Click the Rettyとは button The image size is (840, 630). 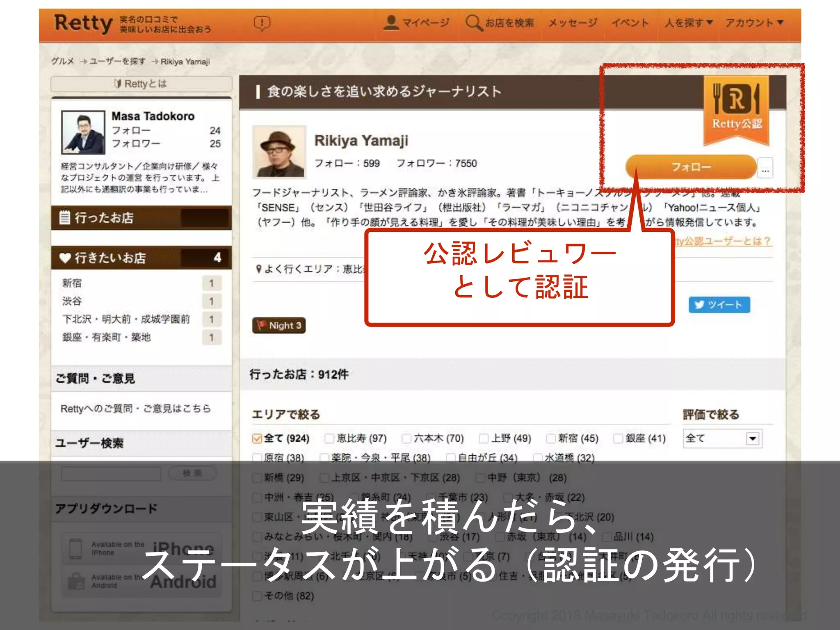pyautogui.click(x=141, y=84)
